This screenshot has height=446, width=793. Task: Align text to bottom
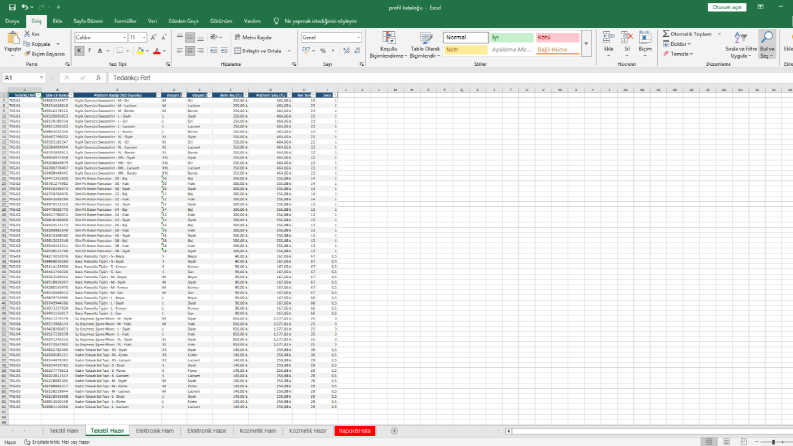pyautogui.click(x=200, y=37)
